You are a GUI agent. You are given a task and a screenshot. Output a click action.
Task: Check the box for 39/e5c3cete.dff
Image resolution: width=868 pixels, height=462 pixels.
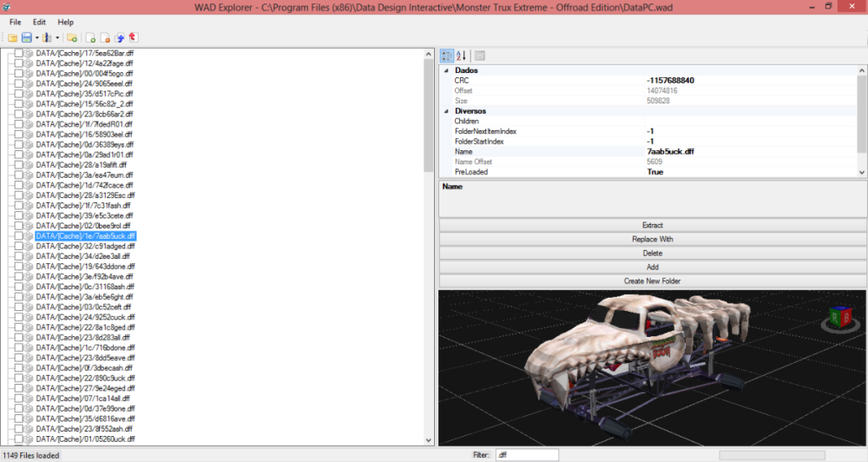[19, 215]
